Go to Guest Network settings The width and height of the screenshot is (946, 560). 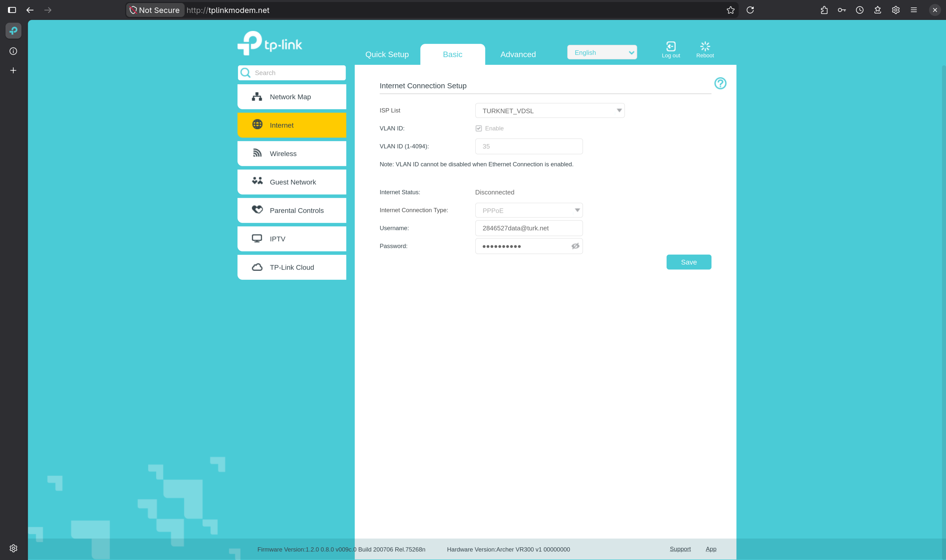[x=292, y=182]
